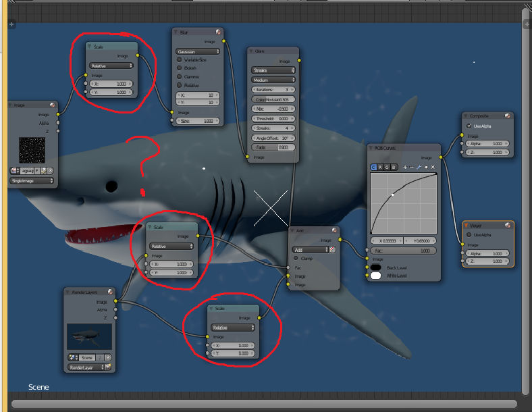Adjust the RGB Curves Fac slider

point(403,251)
